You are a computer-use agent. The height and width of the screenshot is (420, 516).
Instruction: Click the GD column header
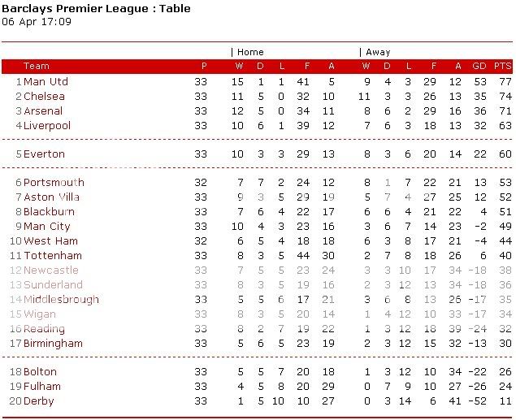click(479, 67)
